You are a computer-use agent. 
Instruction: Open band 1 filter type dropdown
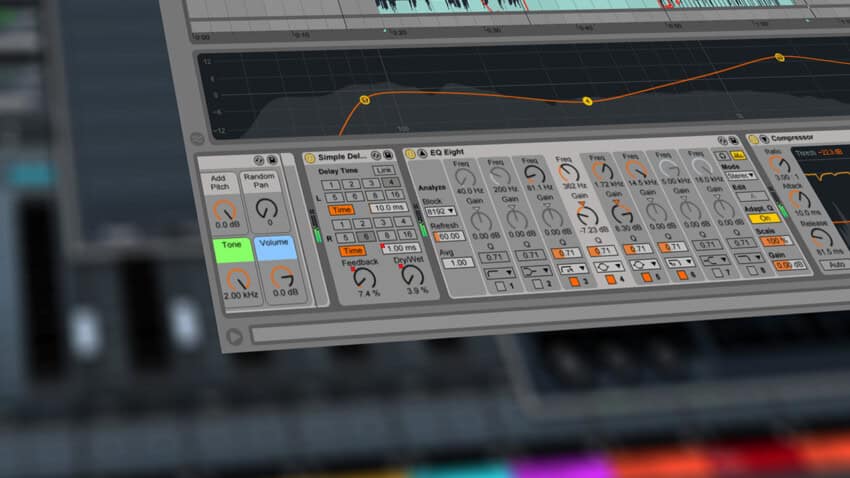[x=498, y=271]
